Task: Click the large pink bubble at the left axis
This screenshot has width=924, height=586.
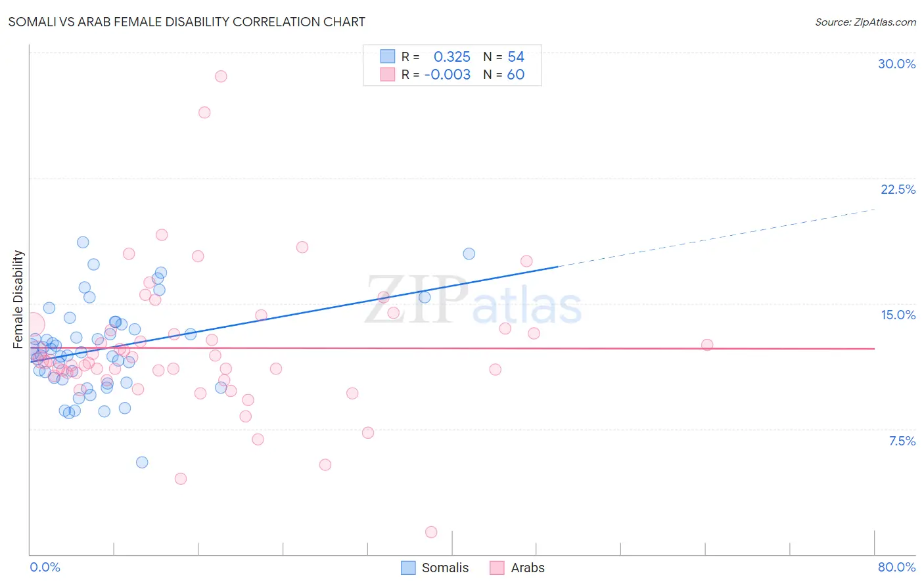Action: coord(31,325)
